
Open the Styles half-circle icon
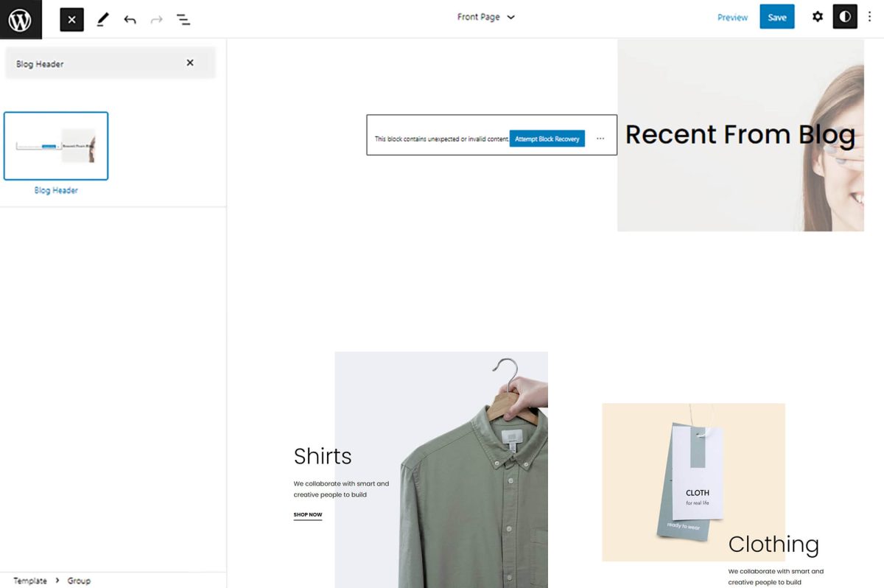845,16
